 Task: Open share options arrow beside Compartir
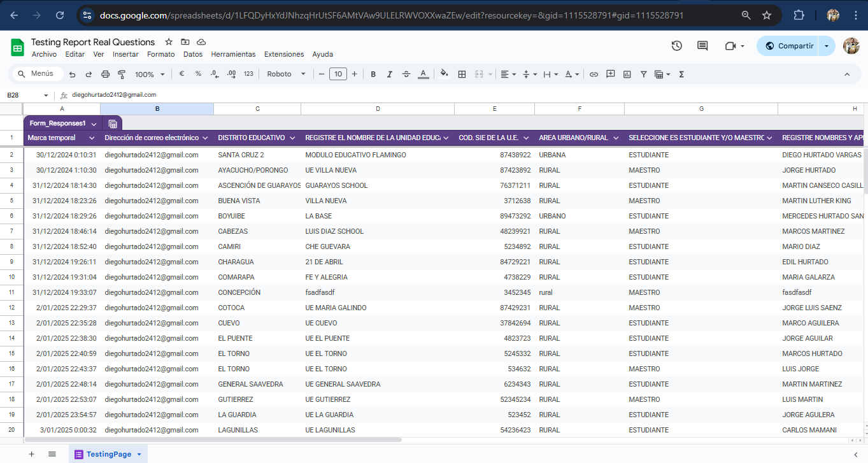coord(827,46)
